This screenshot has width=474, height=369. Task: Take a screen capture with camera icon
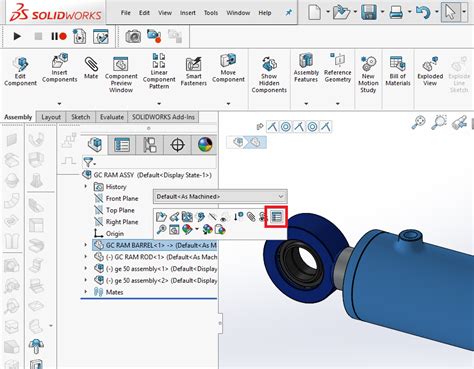pos(133,36)
